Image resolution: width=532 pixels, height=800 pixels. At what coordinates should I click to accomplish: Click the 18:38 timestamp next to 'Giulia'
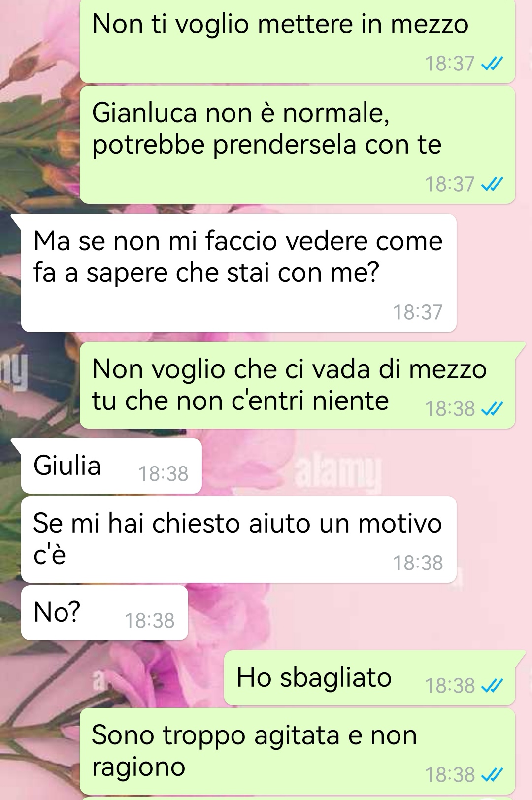[x=164, y=474]
